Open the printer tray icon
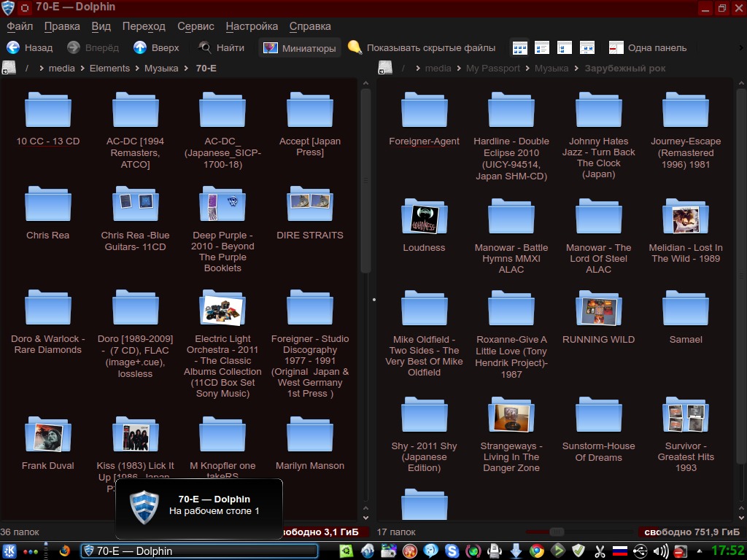This screenshot has height=560, width=747. (495, 551)
